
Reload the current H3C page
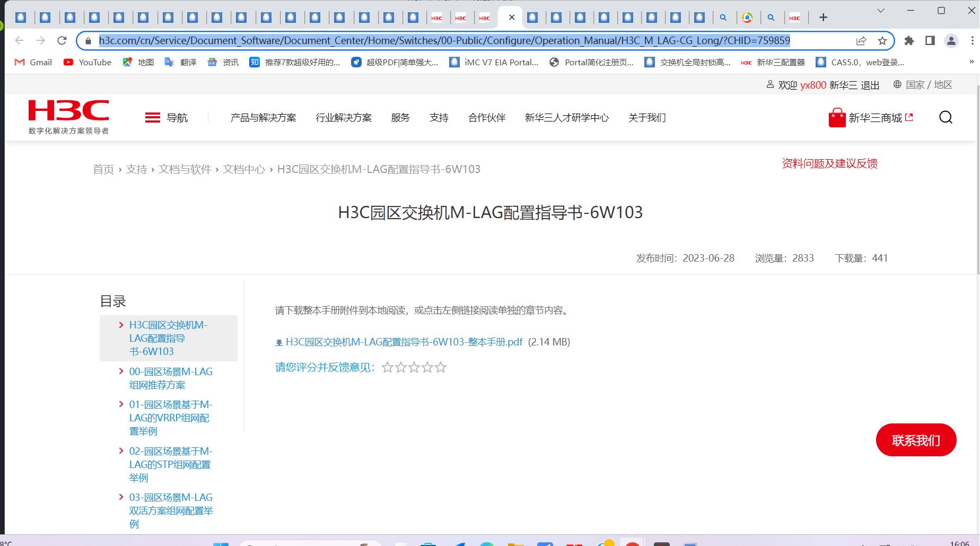pos(62,40)
